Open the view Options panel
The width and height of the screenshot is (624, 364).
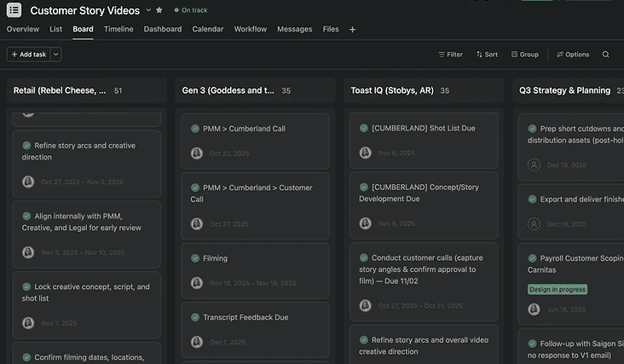tap(573, 55)
